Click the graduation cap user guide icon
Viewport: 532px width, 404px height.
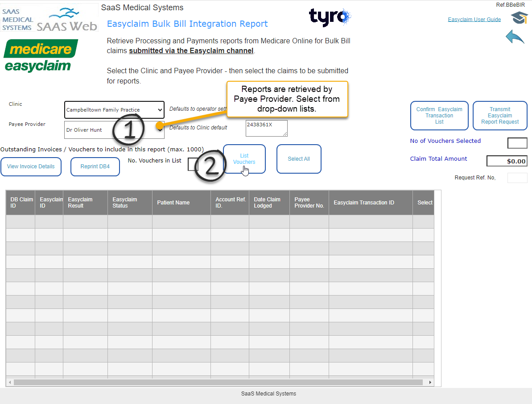pyautogui.click(x=520, y=18)
